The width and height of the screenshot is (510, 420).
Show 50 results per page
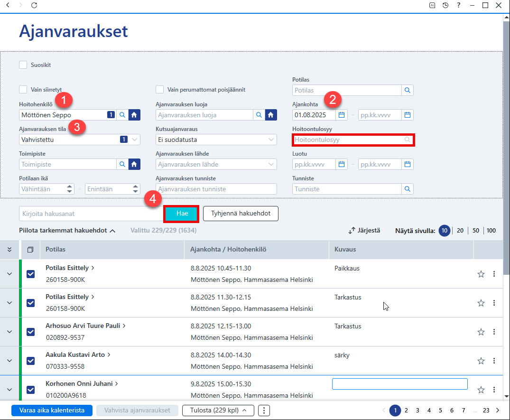476,230
